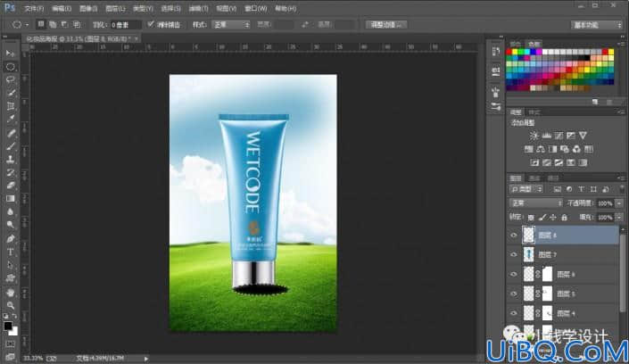This screenshot has height=364, width=629.
Task: Open the 选择(S) menu
Action: pyautogui.click(x=170, y=8)
